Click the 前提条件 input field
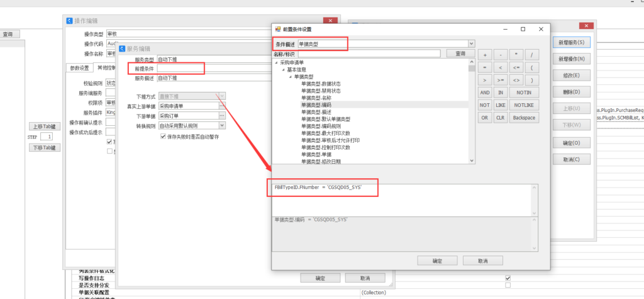Image resolution: width=644 pixels, height=299 pixels. pos(214,68)
